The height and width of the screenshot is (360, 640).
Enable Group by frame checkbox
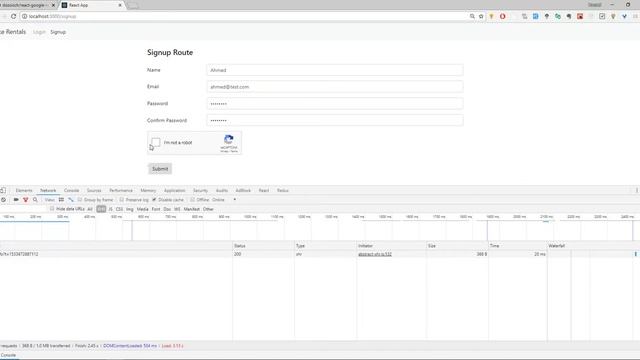80,200
